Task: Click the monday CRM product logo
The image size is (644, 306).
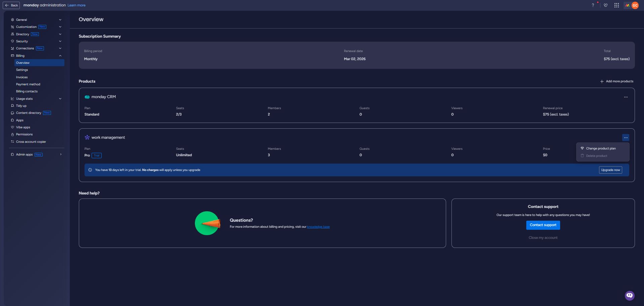Action: (87, 97)
